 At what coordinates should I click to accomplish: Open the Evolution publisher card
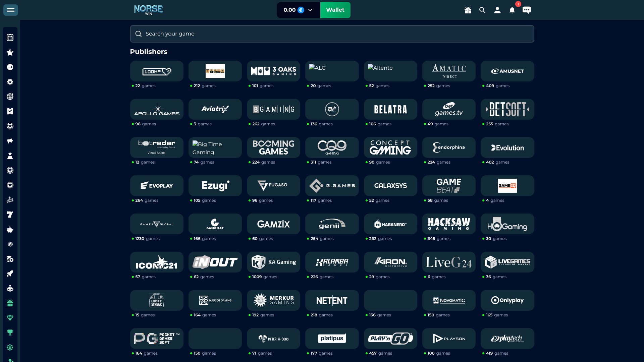click(507, 147)
